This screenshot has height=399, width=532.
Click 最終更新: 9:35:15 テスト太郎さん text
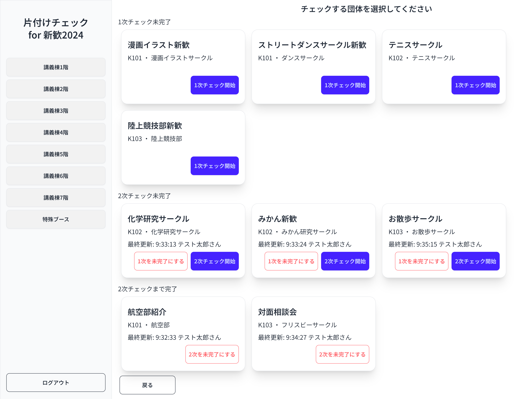tap(435, 244)
